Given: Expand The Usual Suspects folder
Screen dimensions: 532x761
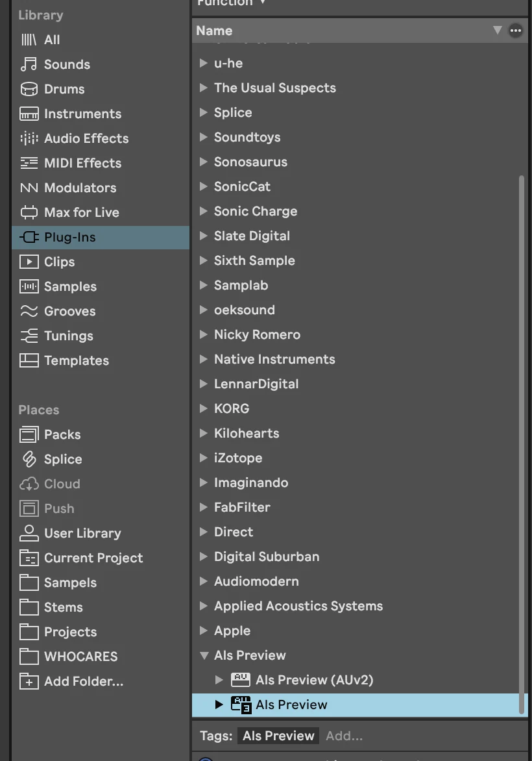Looking at the screenshot, I should pyautogui.click(x=204, y=88).
